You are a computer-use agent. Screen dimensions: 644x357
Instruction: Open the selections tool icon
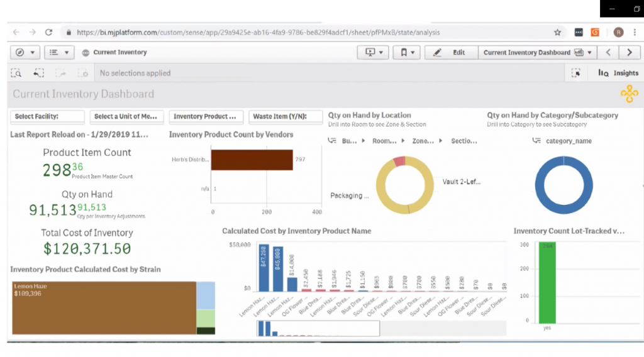pyautogui.click(x=575, y=74)
